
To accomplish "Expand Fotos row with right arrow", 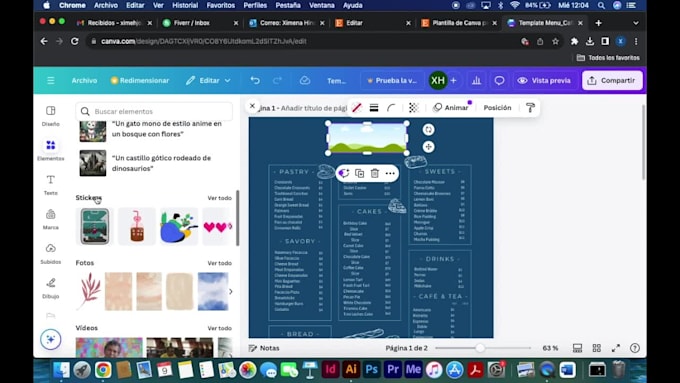I will [x=231, y=291].
